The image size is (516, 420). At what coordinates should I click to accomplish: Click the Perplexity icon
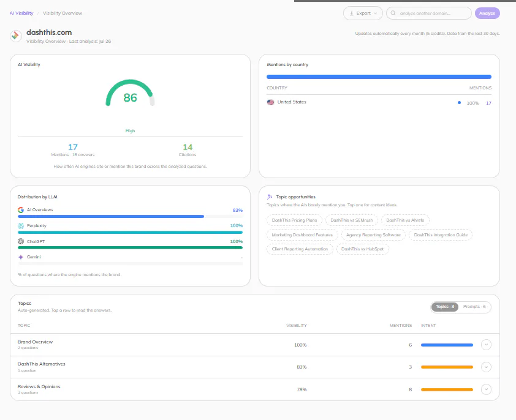pos(21,226)
